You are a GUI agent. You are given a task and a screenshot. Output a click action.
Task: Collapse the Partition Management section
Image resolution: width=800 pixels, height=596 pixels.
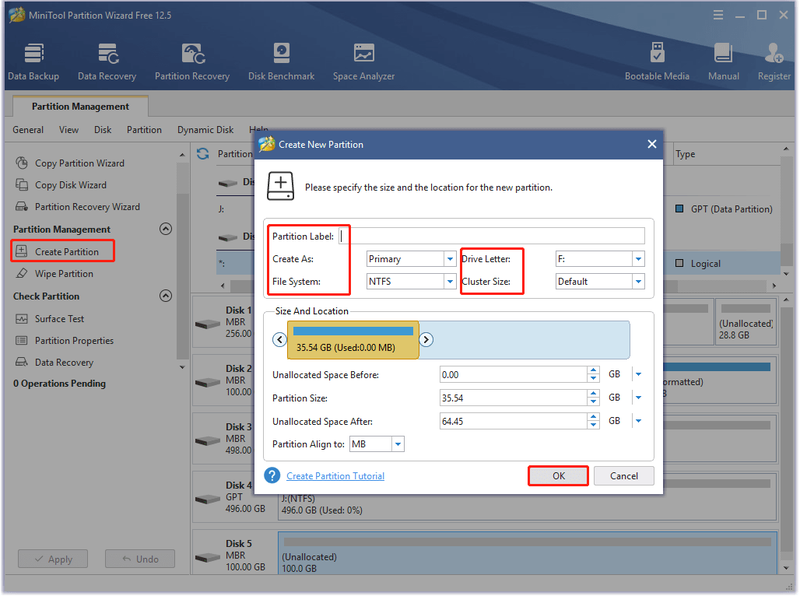click(x=166, y=229)
